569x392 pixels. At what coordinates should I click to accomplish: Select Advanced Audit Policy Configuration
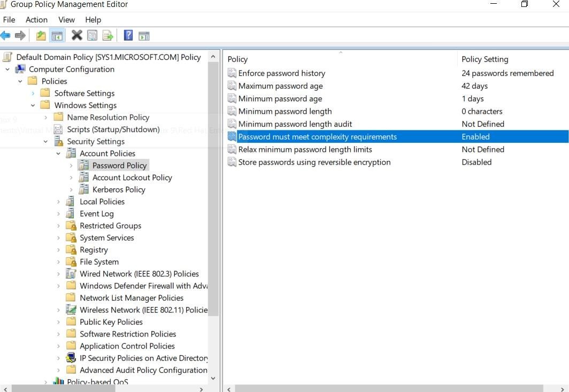(143, 370)
